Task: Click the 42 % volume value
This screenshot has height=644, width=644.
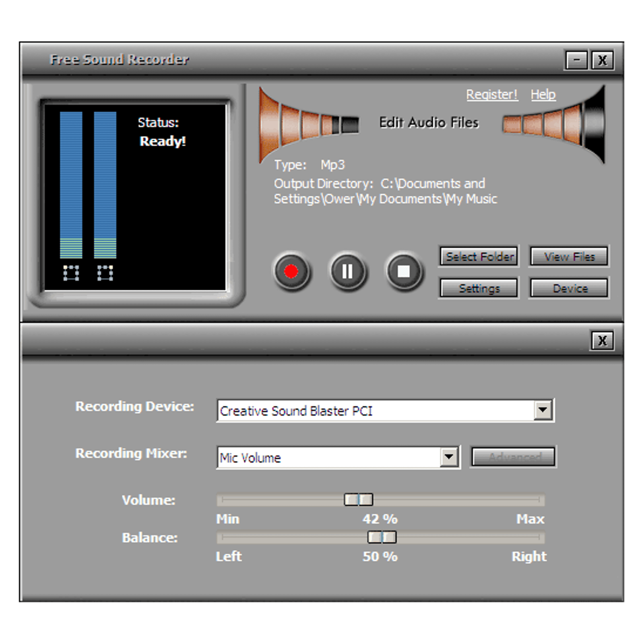Action: [x=380, y=519]
